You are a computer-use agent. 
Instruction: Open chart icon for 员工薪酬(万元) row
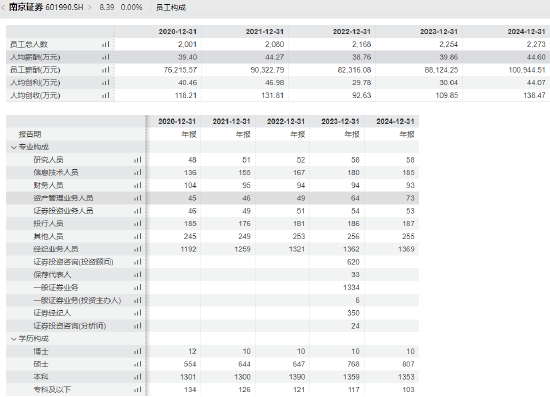[x=106, y=70]
